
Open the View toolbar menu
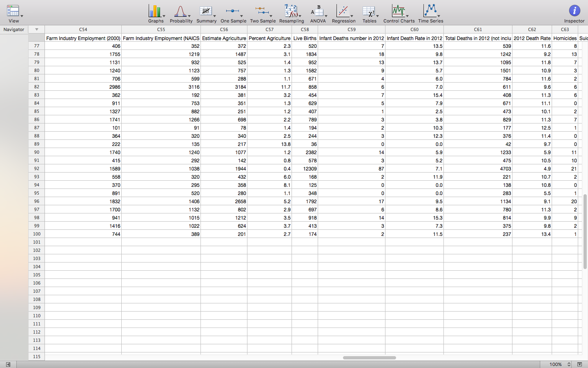point(14,14)
